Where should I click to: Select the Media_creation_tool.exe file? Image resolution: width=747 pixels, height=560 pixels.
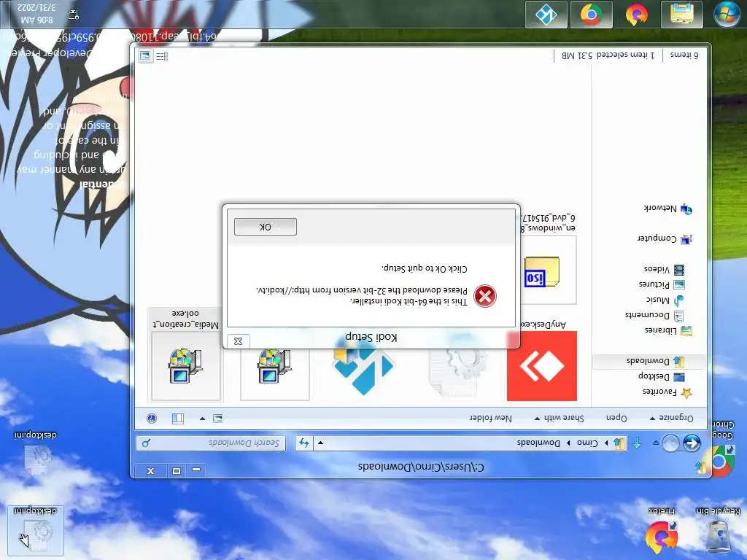tap(186, 354)
